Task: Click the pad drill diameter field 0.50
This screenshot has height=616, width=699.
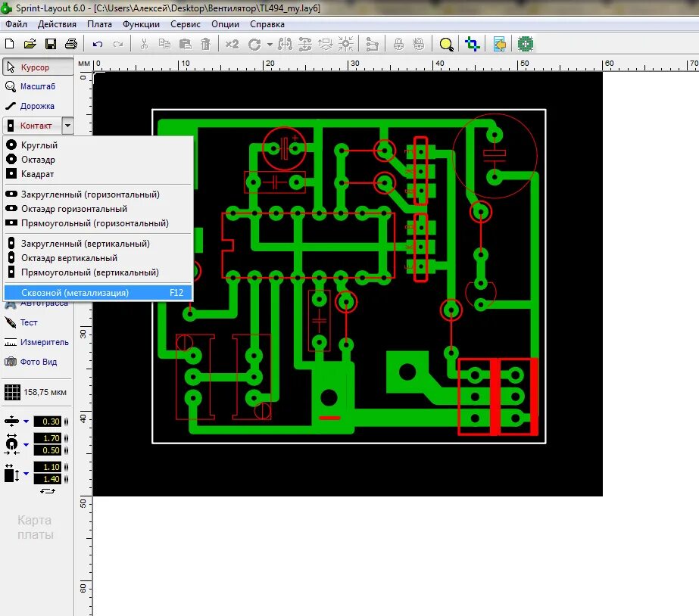Action: click(x=48, y=450)
